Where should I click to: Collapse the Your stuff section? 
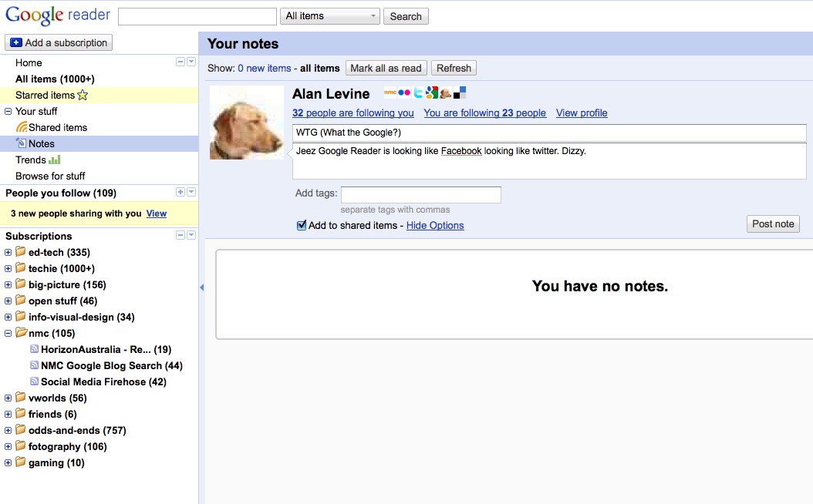point(8,112)
